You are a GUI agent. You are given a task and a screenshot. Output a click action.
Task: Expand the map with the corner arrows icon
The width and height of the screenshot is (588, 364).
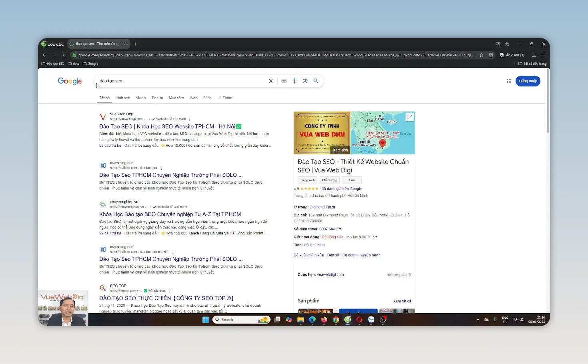pyautogui.click(x=410, y=117)
